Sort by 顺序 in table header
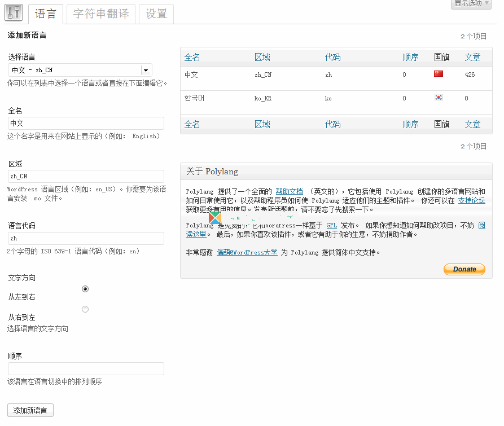 click(x=410, y=57)
